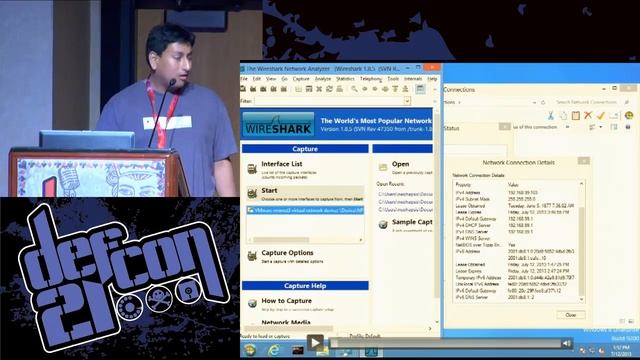
Task: Click the scissors cut icon in Network Connections
Action: click(551, 116)
